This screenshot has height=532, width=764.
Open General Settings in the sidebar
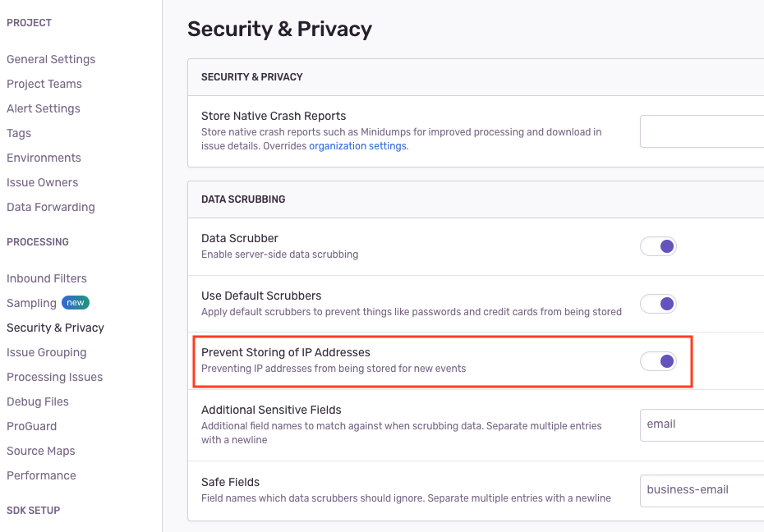(51, 59)
